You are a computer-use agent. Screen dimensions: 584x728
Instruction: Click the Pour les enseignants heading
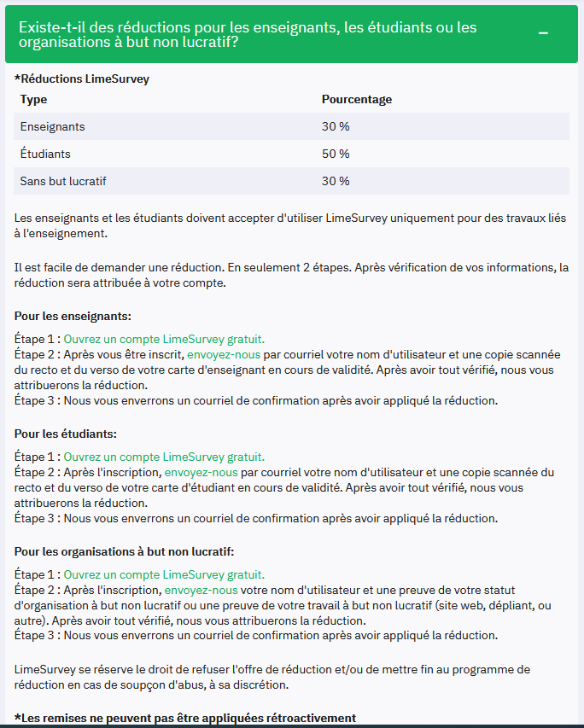pos(73,316)
